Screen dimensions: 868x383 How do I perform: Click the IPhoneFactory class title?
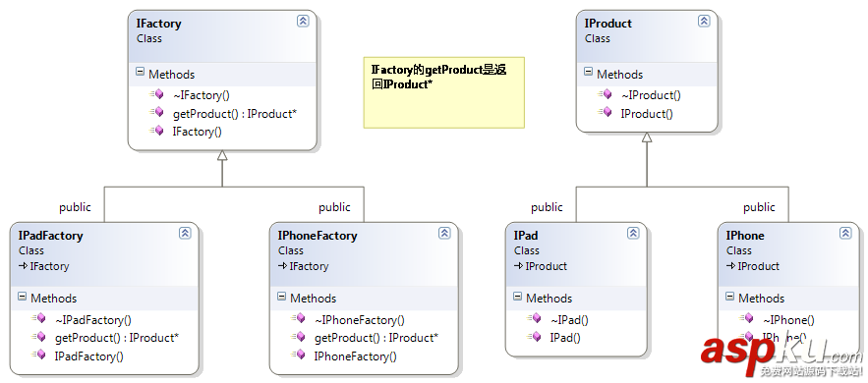318,236
